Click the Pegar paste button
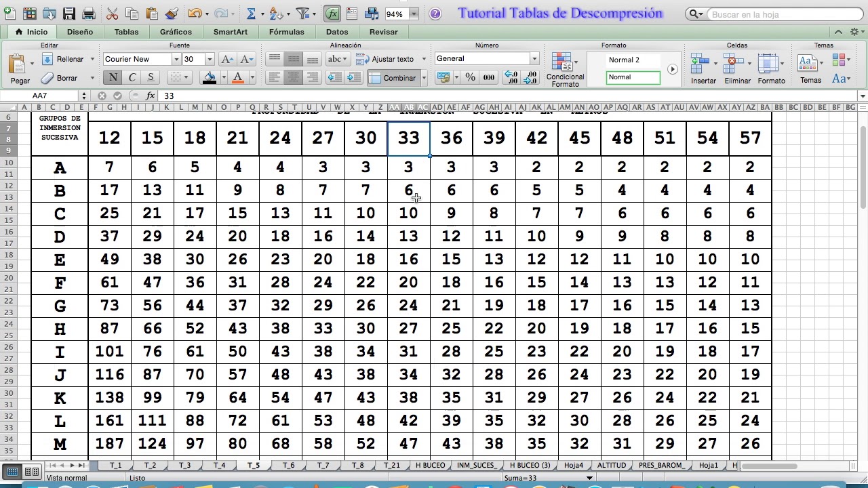868x488 pixels. point(20,68)
